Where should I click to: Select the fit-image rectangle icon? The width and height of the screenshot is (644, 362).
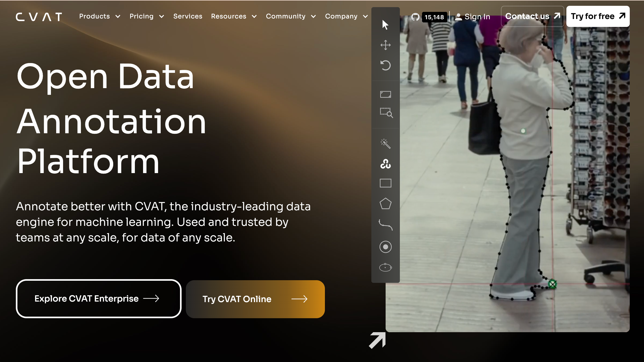(385, 94)
